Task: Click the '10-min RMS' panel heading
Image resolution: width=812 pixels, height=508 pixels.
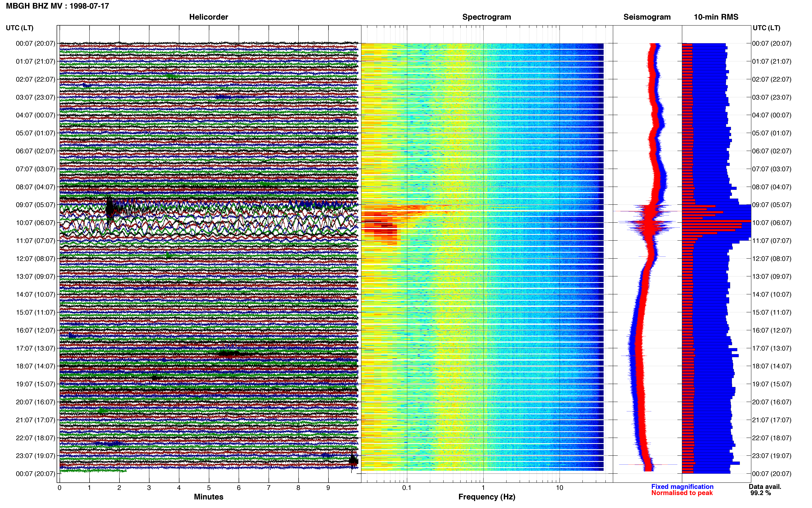Action: [716, 17]
